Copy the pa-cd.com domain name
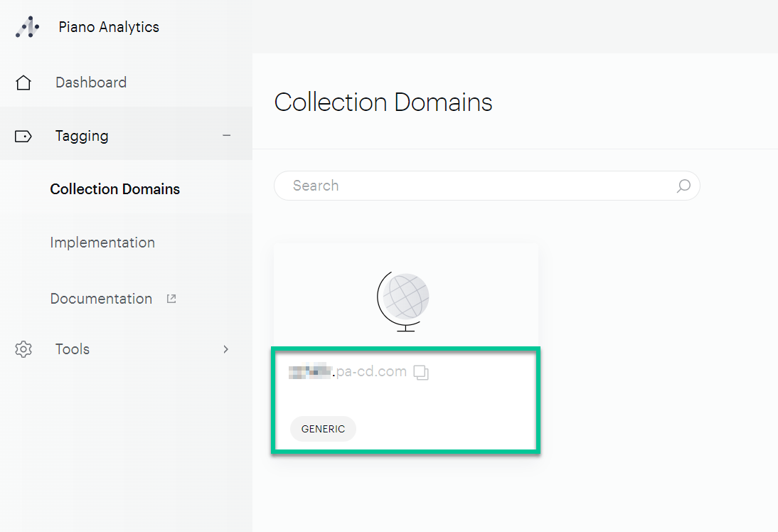The width and height of the screenshot is (778, 532). [x=420, y=372]
